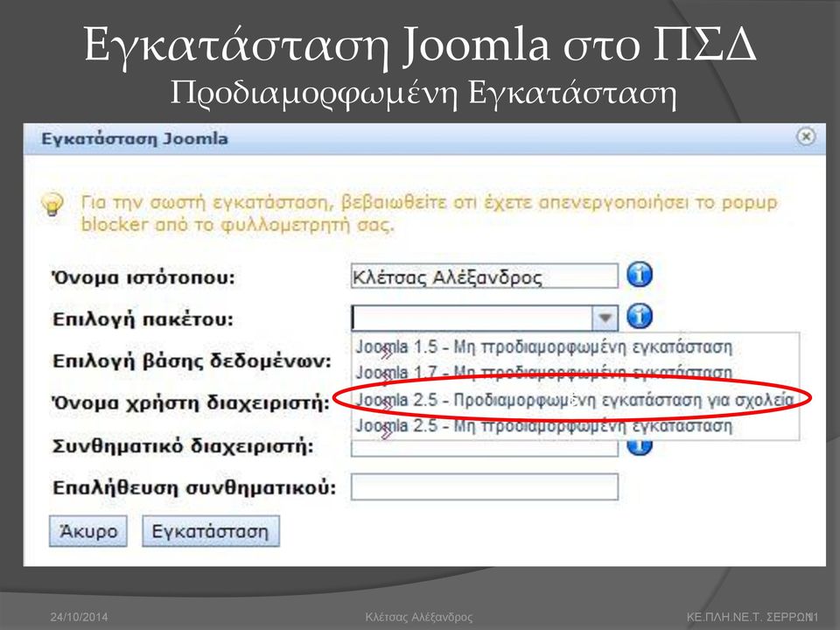
Task: Click the lightbulb tip icon
Action: (52, 205)
